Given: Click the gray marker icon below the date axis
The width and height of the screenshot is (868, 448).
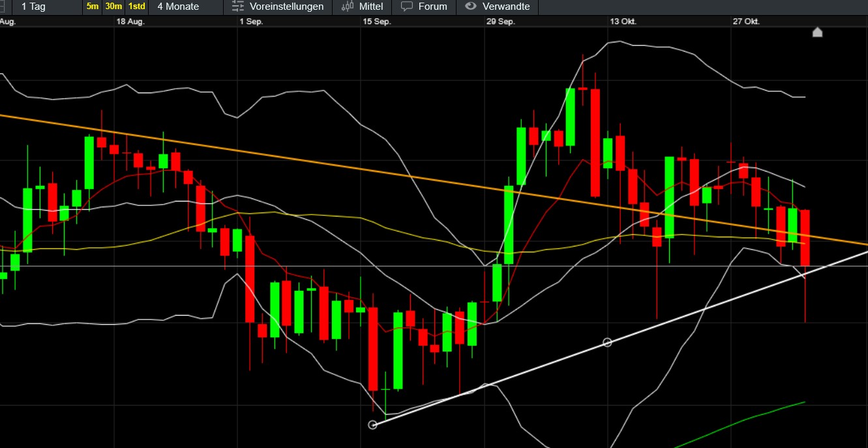Looking at the screenshot, I should 817,32.
